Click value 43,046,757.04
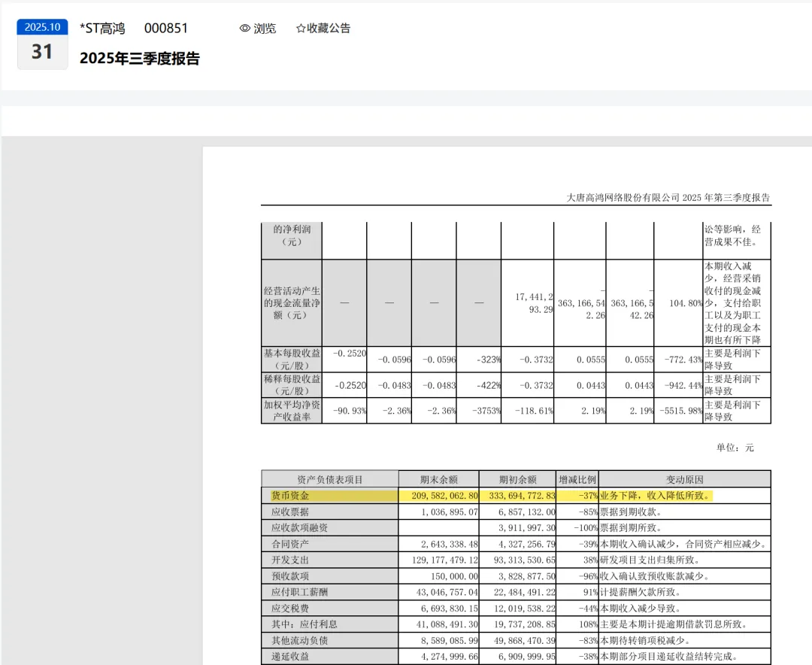Screen dimensions: 812x665 pyautogui.click(x=447, y=592)
